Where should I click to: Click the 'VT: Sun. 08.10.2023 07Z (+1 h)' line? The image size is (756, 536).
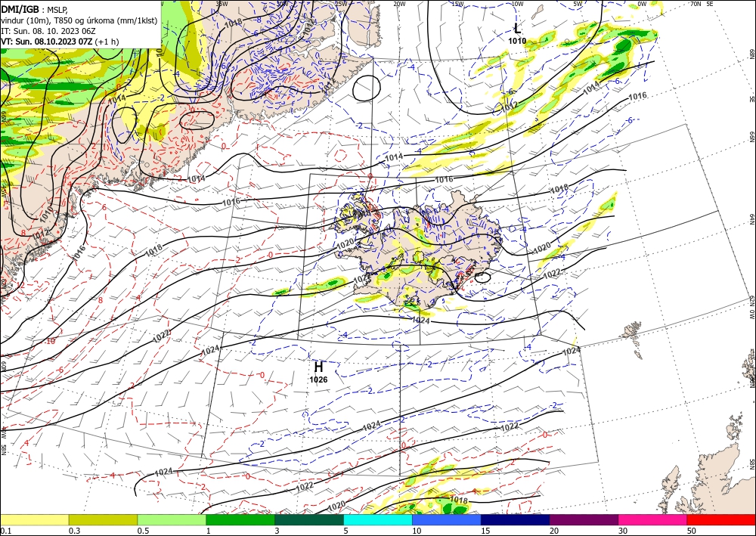pos(60,42)
